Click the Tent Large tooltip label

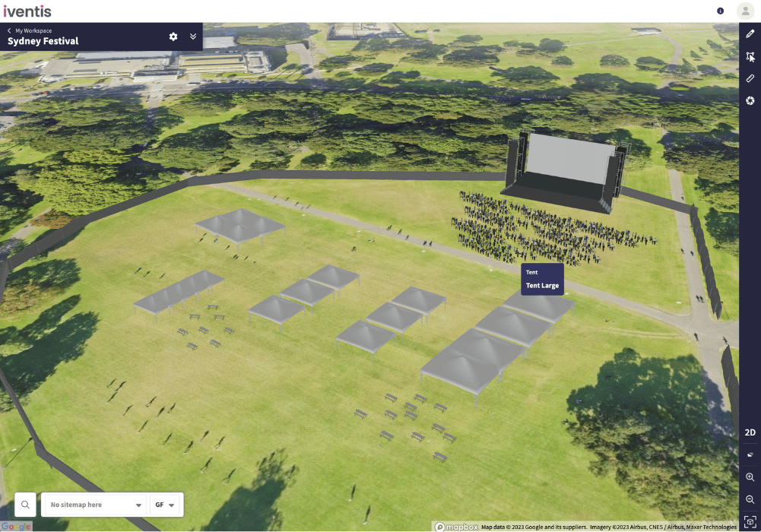point(542,286)
